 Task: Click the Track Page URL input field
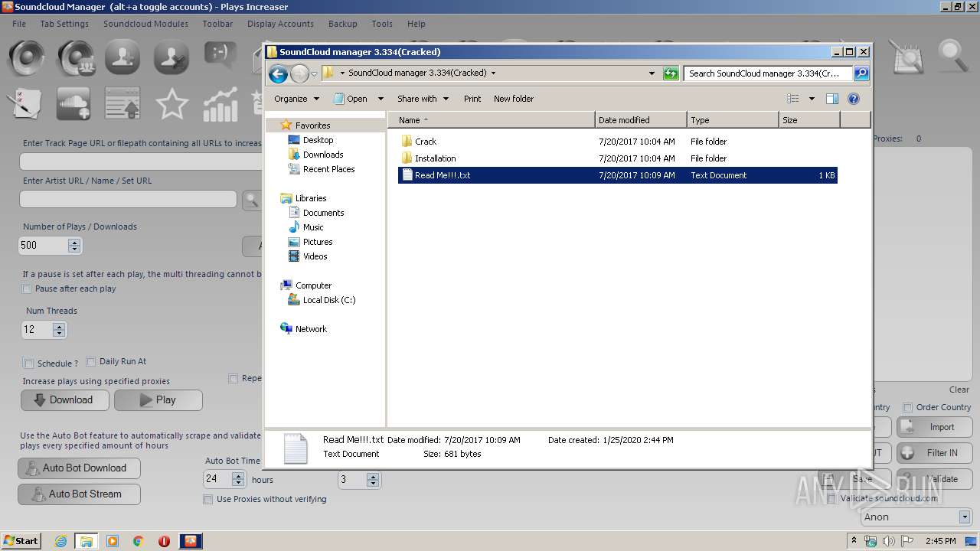click(x=141, y=161)
